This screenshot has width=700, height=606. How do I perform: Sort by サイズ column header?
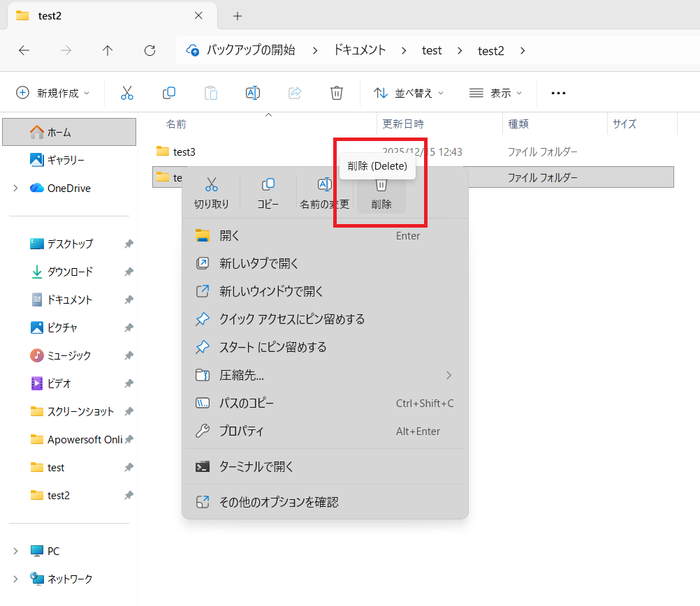pos(625,124)
